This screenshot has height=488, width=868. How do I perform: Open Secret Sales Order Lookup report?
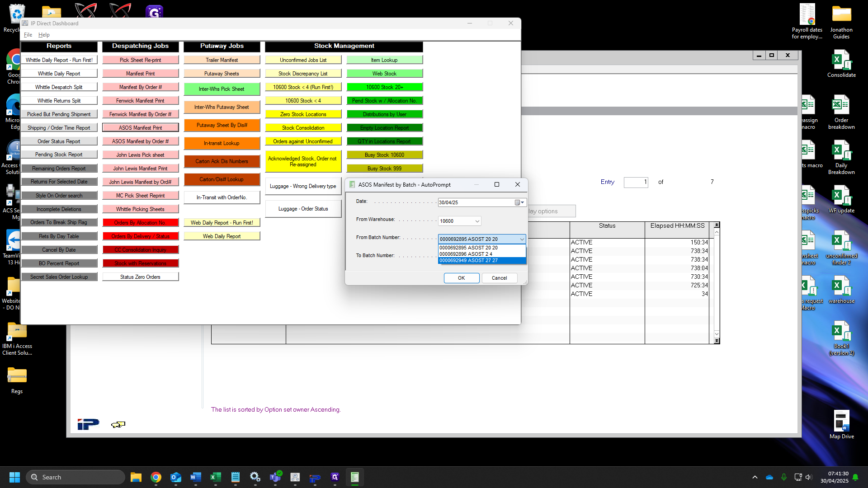point(59,277)
